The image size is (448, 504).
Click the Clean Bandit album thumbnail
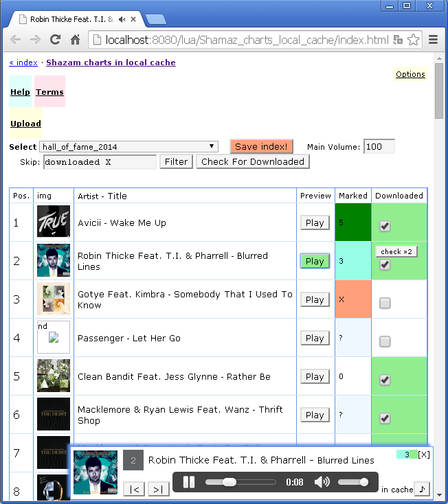[54, 376]
